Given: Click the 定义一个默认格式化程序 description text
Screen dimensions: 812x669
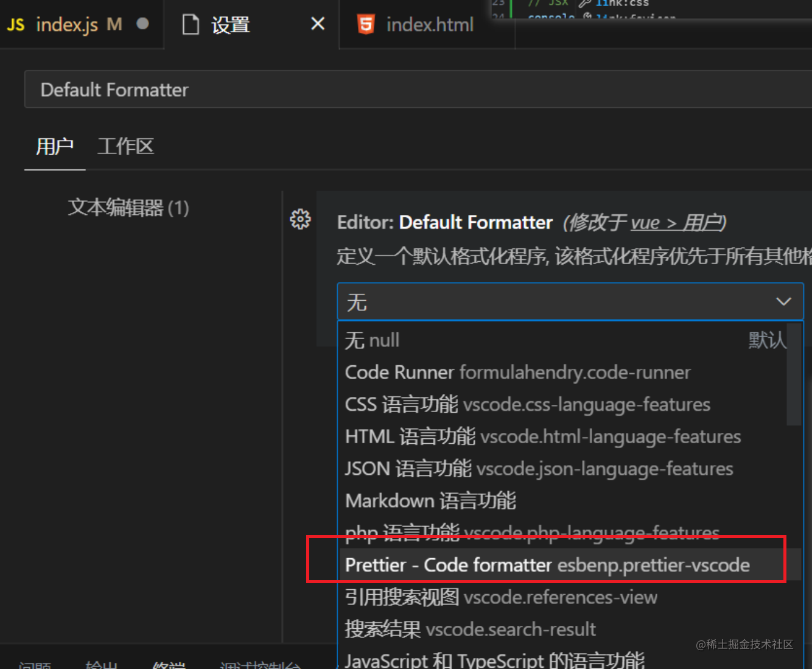Looking at the screenshot, I should coord(574,256).
